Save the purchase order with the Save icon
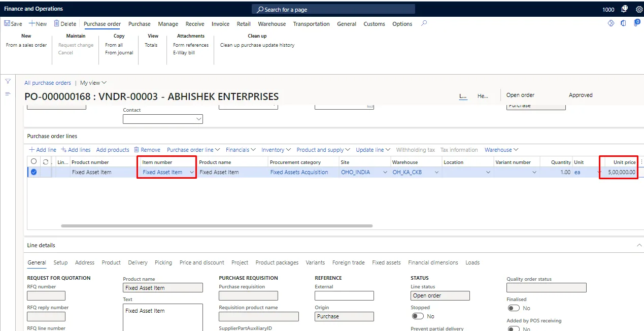This screenshot has width=644, height=331. pyautogui.click(x=13, y=24)
